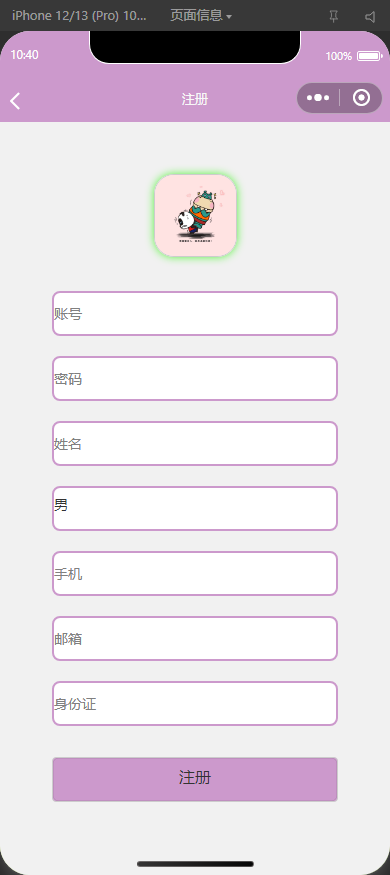
Task: Open the three-dots mini program menu
Action: [x=317, y=98]
